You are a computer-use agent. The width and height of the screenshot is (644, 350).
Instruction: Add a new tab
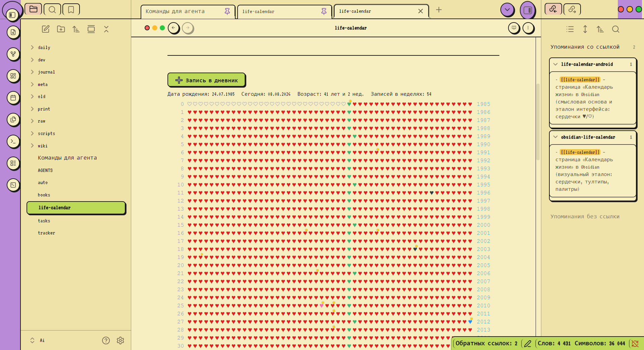(439, 10)
